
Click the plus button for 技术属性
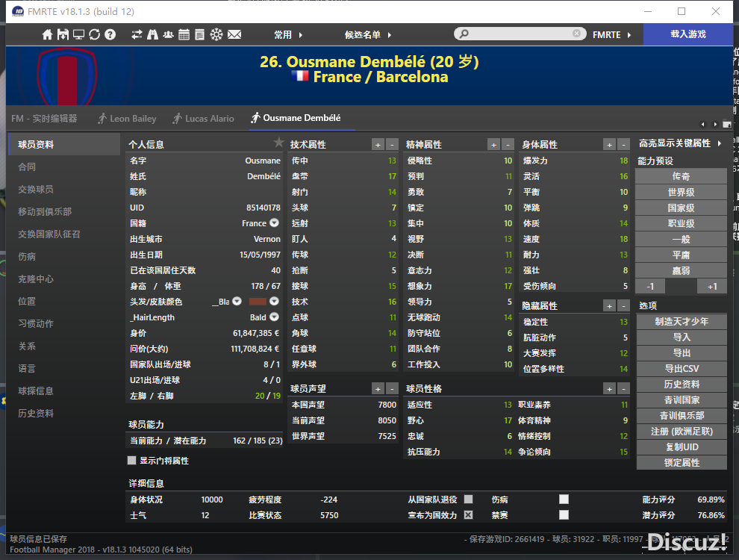[x=378, y=145]
